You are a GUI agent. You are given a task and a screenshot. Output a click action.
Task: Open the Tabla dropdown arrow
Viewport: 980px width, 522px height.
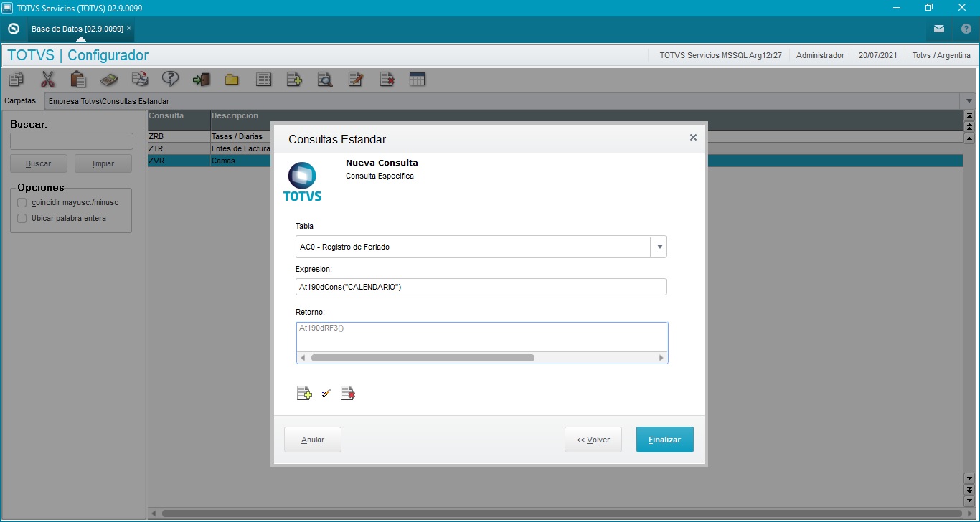click(659, 247)
